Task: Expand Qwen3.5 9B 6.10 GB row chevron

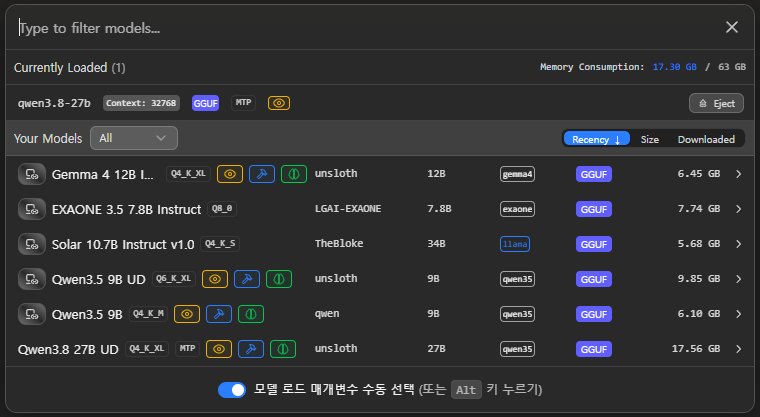Action: (738, 314)
